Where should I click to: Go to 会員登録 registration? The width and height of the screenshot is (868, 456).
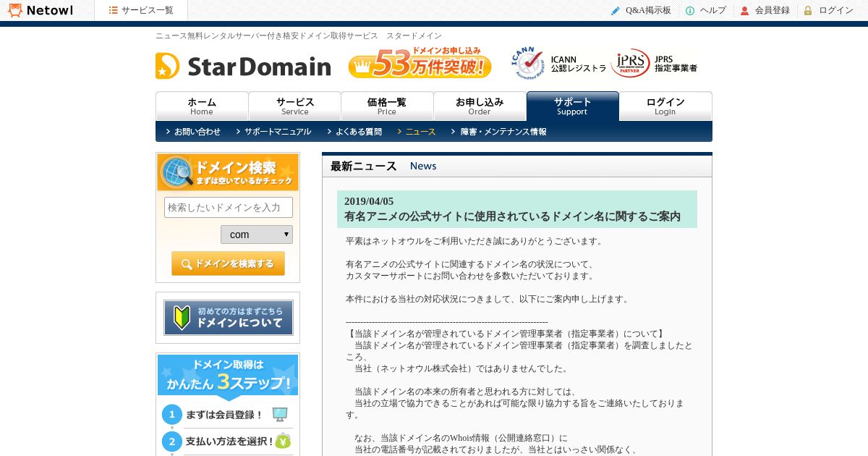coord(773,10)
